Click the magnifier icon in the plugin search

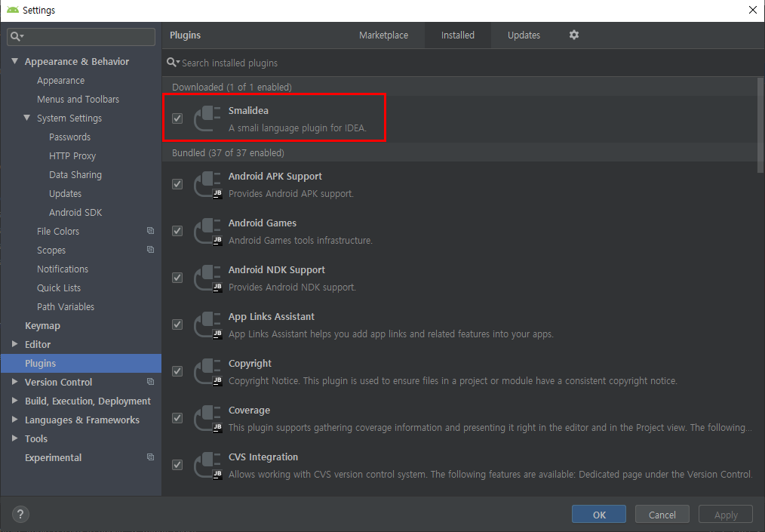tap(174, 63)
